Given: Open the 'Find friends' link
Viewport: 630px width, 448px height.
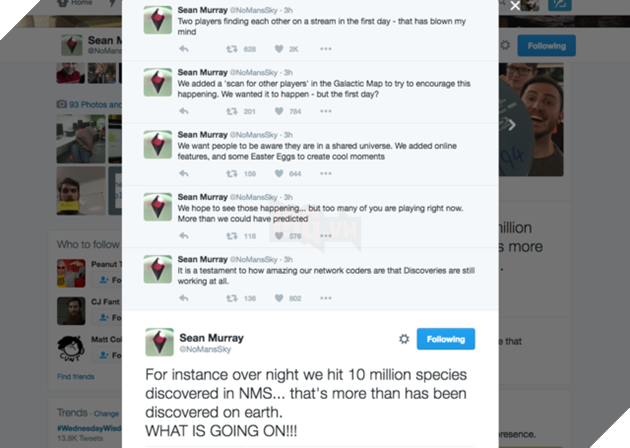Looking at the screenshot, I should pos(76,377).
